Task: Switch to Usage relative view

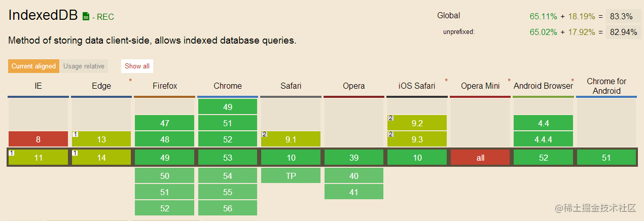Action: pos(84,66)
